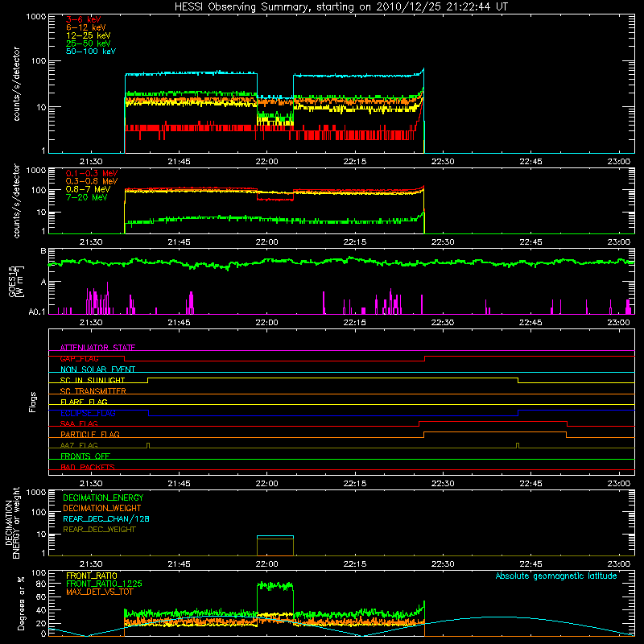This screenshot has width=644, height=644.
Task: Click 'counts/s/detector' axis title of MeV panel
Action: point(16,200)
